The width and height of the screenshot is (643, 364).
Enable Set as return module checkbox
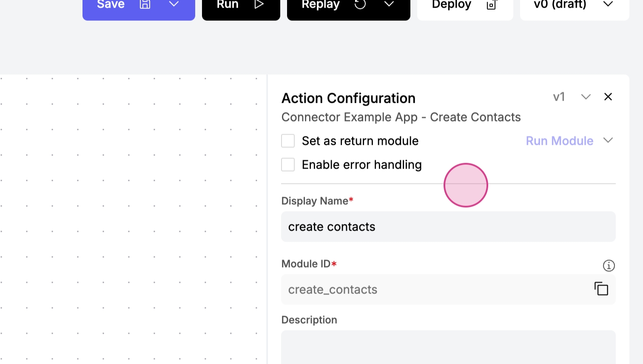(x=288, y=141)
